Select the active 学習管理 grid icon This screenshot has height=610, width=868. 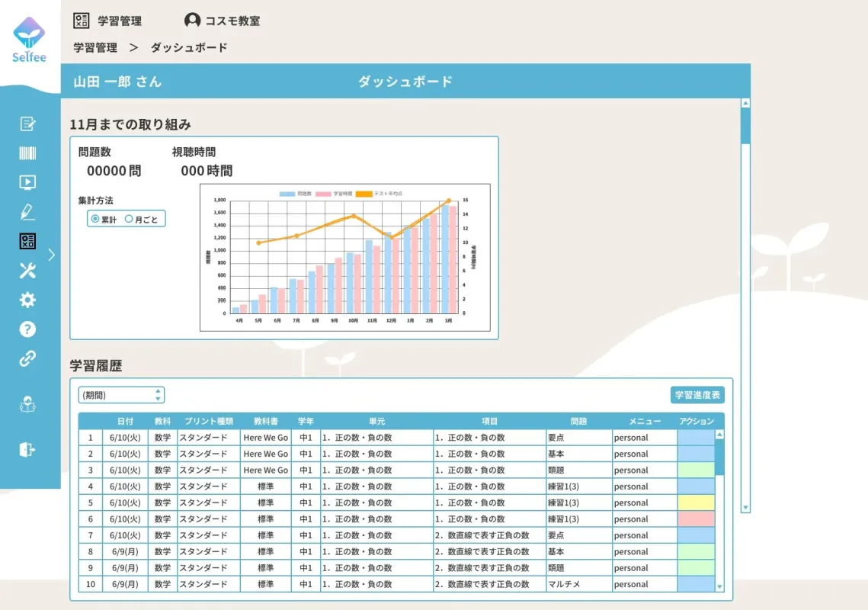point(27,241)
